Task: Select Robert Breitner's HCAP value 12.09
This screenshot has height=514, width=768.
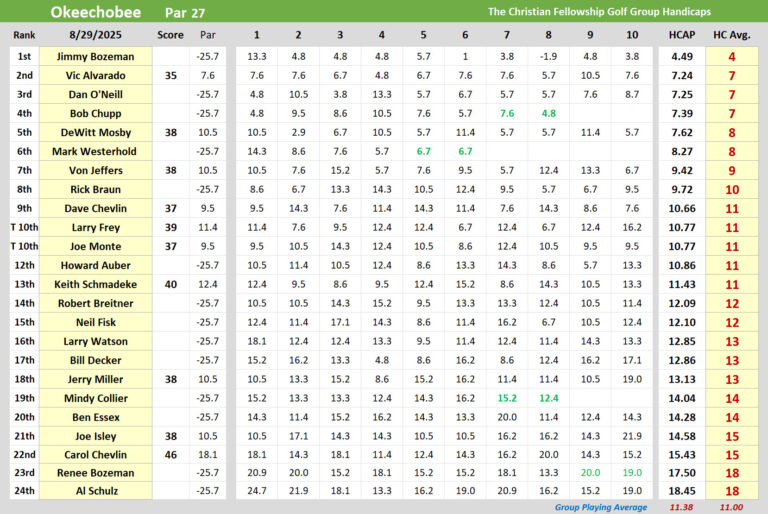Action: (x=682, y=303)
